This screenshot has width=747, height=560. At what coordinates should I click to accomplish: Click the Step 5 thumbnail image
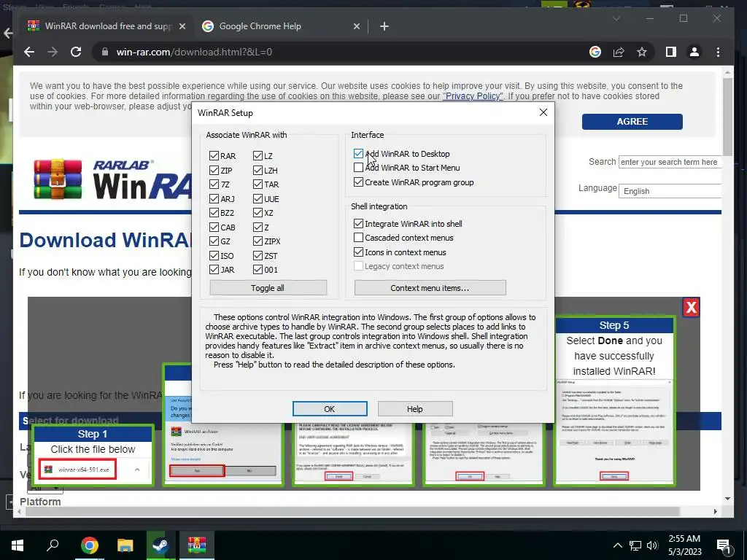[614, 431]
